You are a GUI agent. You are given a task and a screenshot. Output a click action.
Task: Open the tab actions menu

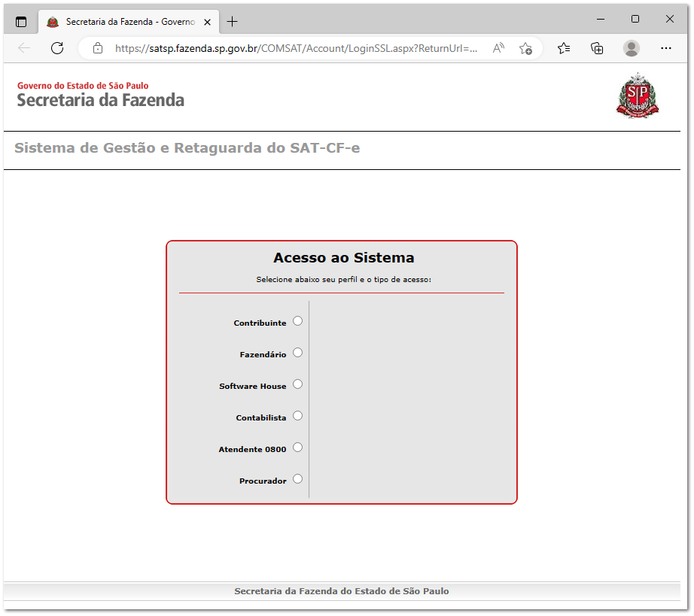click(20, 21)
